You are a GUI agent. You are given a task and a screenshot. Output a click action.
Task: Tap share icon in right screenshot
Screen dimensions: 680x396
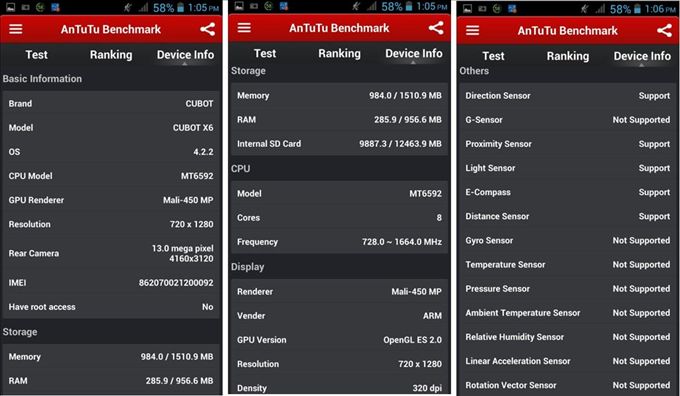tap(664, 30)
